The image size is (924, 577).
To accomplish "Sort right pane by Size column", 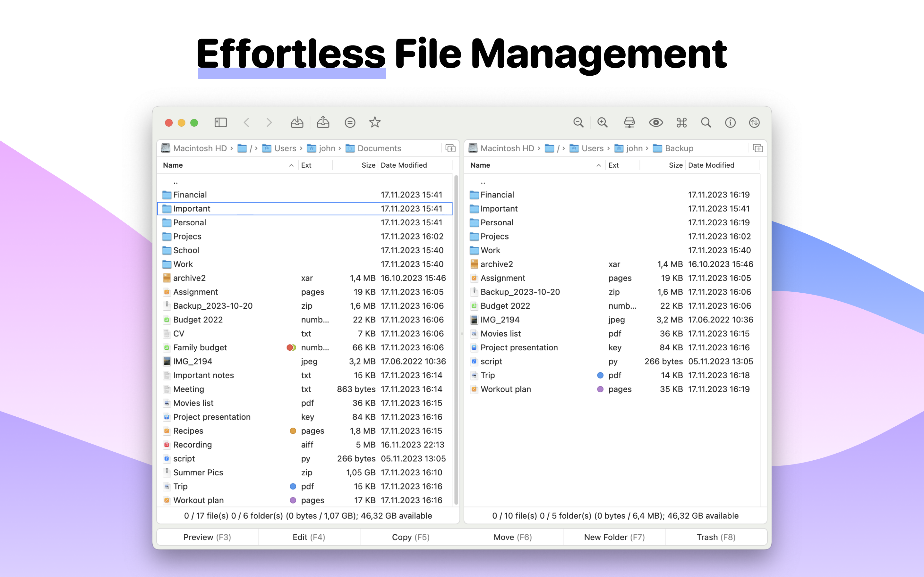I will 675,165.
